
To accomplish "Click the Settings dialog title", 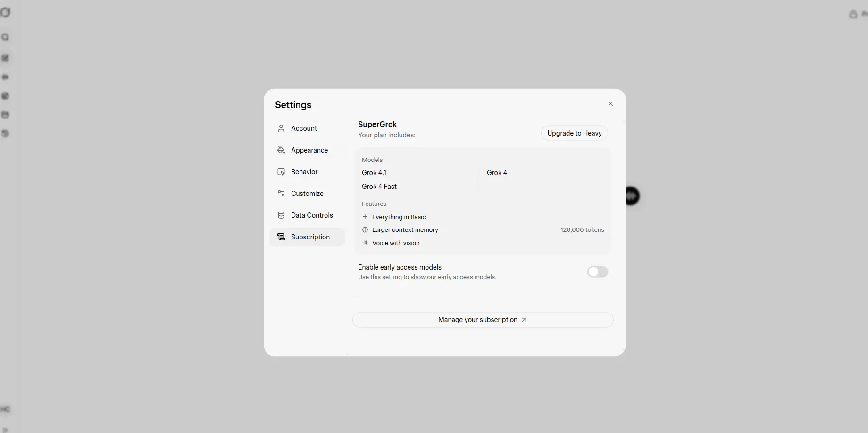I will [293, 105].
